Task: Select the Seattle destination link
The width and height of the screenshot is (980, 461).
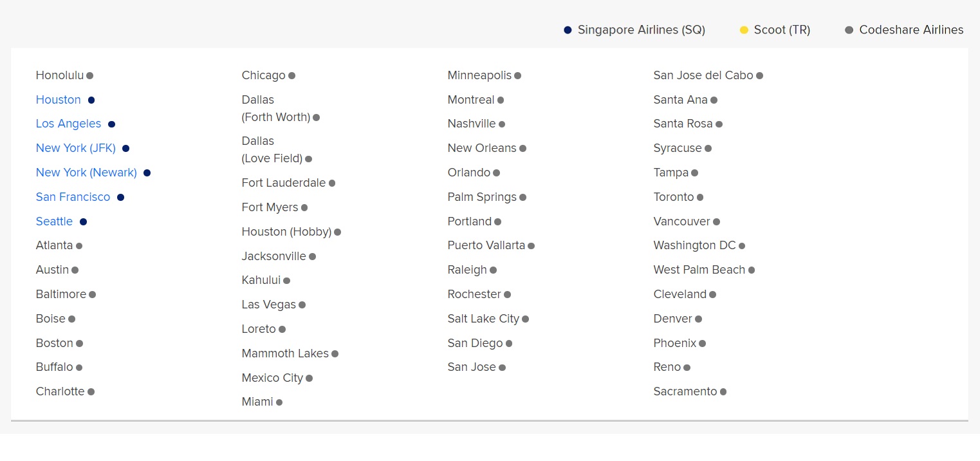Action: [54, 221]
